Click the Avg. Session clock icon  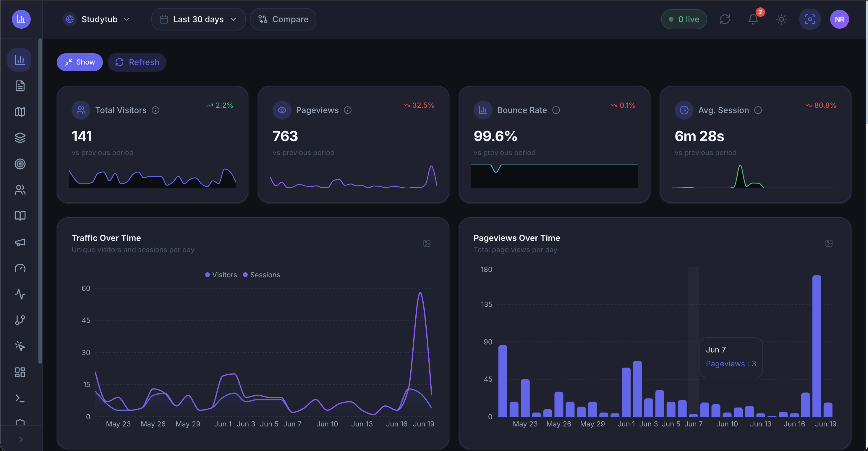tap(684, 110)
